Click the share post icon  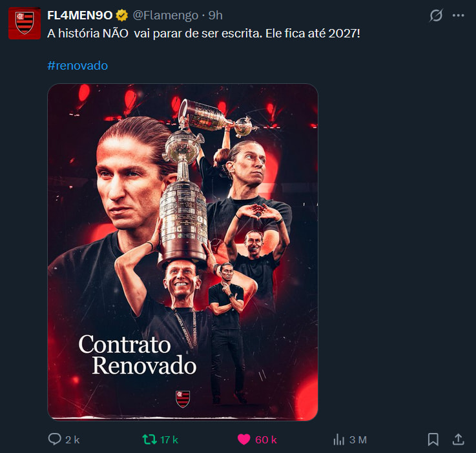tap(458, 439)
